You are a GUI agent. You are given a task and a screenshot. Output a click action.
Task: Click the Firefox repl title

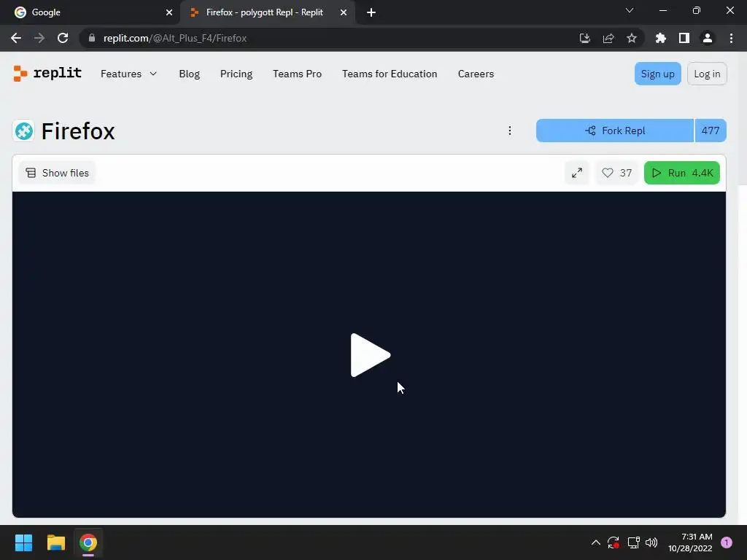[x=78, y=131]
